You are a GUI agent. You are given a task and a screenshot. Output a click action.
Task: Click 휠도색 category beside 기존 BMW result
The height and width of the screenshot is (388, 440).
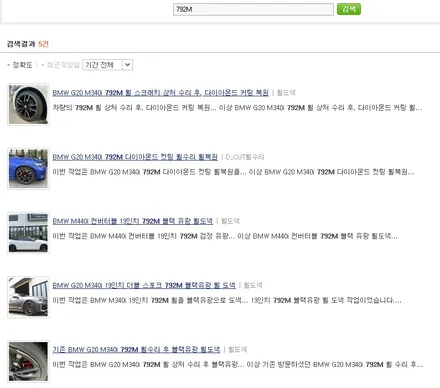[237, 349]
